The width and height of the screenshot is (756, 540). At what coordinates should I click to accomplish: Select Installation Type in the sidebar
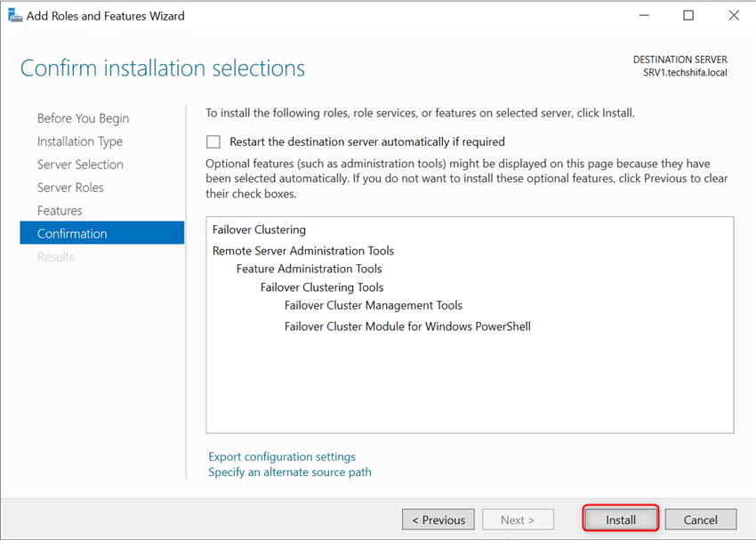tap(80, 141)
